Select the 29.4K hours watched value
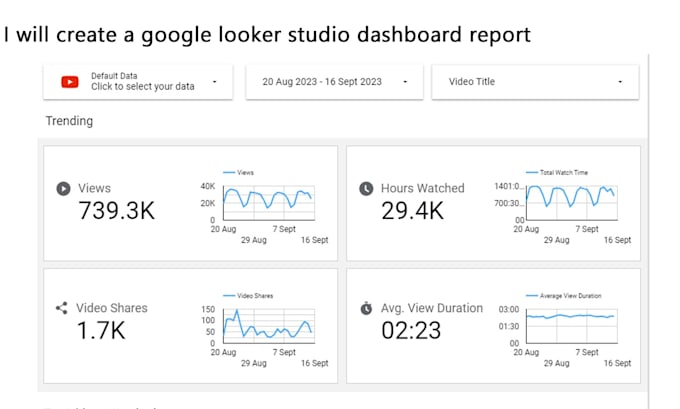 412,211
